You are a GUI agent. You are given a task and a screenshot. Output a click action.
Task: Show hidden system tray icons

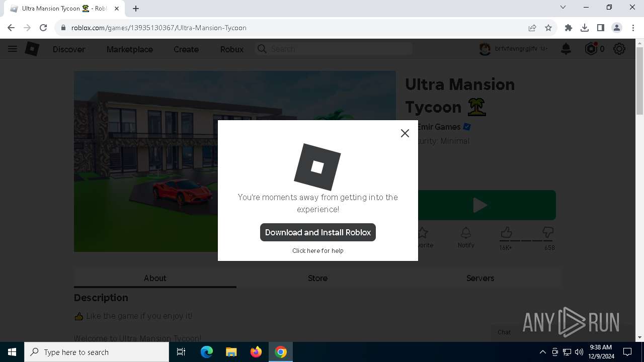pos(542,352)
